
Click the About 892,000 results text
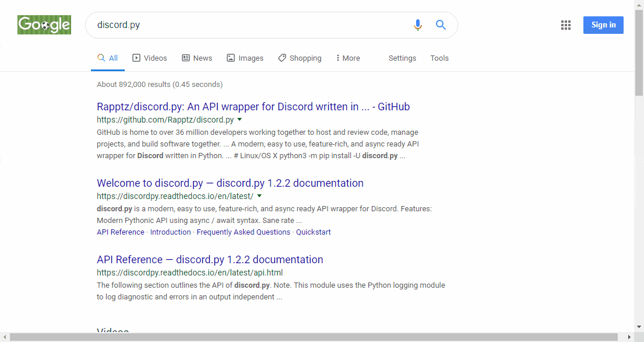[x=160, y=84]
